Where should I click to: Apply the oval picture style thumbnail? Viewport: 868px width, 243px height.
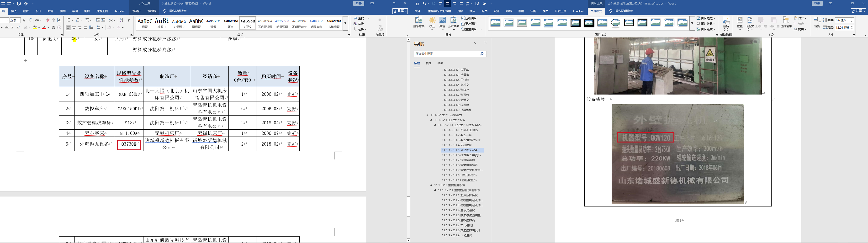pos(616,23)
